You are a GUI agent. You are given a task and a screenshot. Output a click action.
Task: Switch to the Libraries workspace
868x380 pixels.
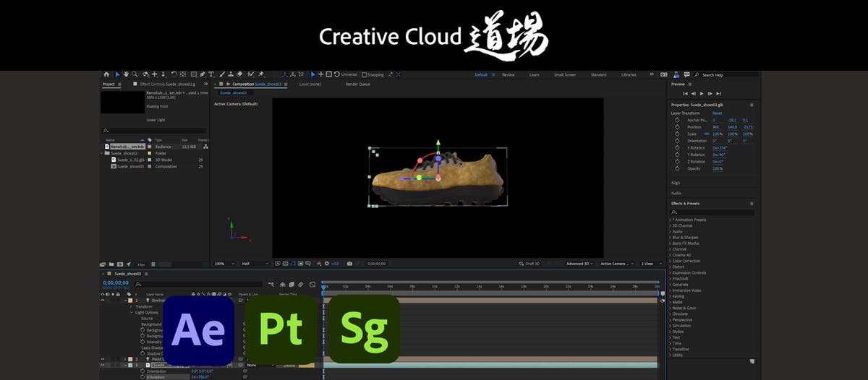click(x=629, y=74)
